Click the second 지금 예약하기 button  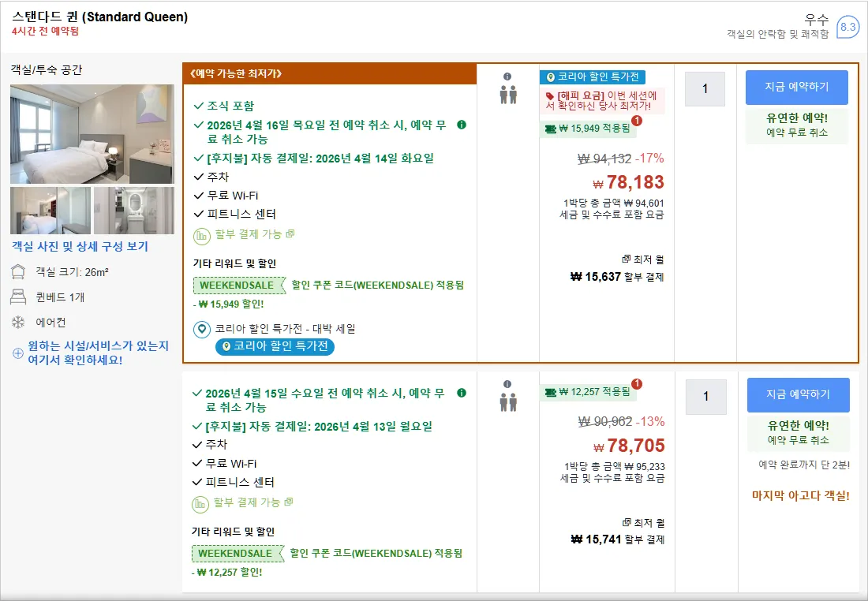pyautogui.click(x=799, y=394)
